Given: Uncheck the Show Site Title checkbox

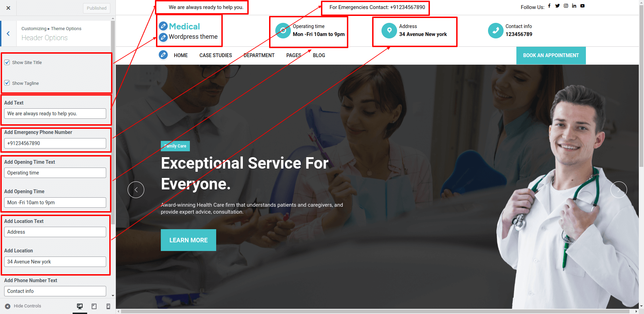Looking at the screenshot, I should coord(7,62).
